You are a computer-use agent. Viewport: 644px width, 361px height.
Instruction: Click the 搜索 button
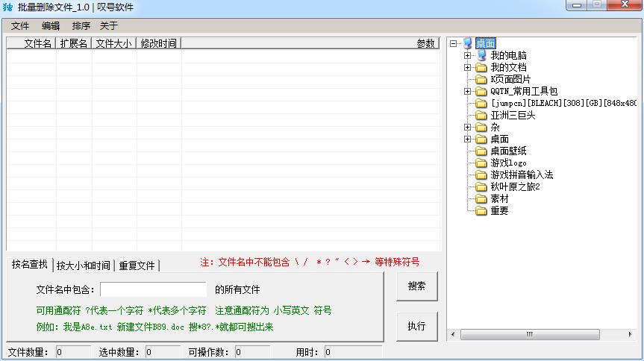click(x=416, y=286)
